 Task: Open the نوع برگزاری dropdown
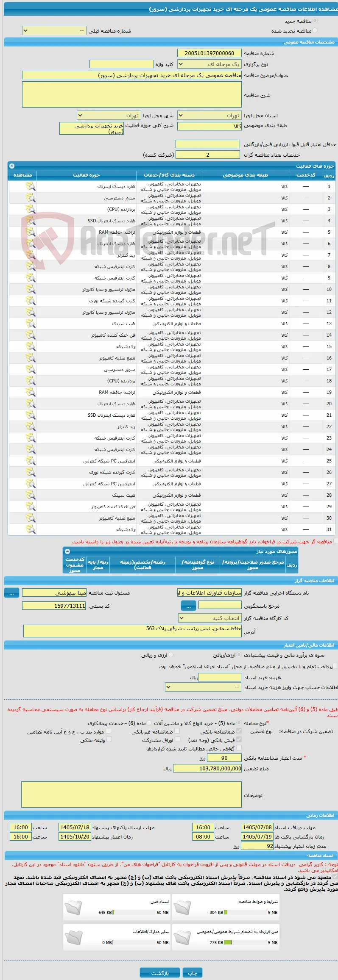tap(209, 64)
